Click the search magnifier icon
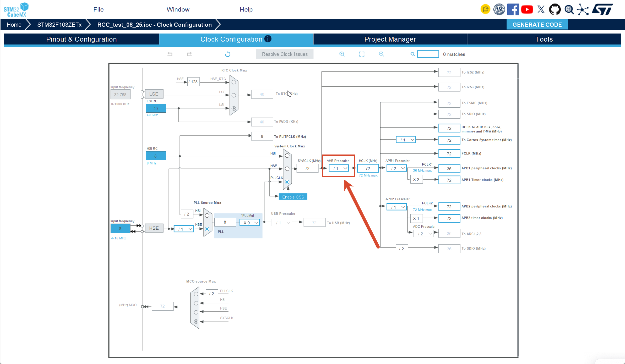This screenshot has height=364, width=625. [412, 54]
